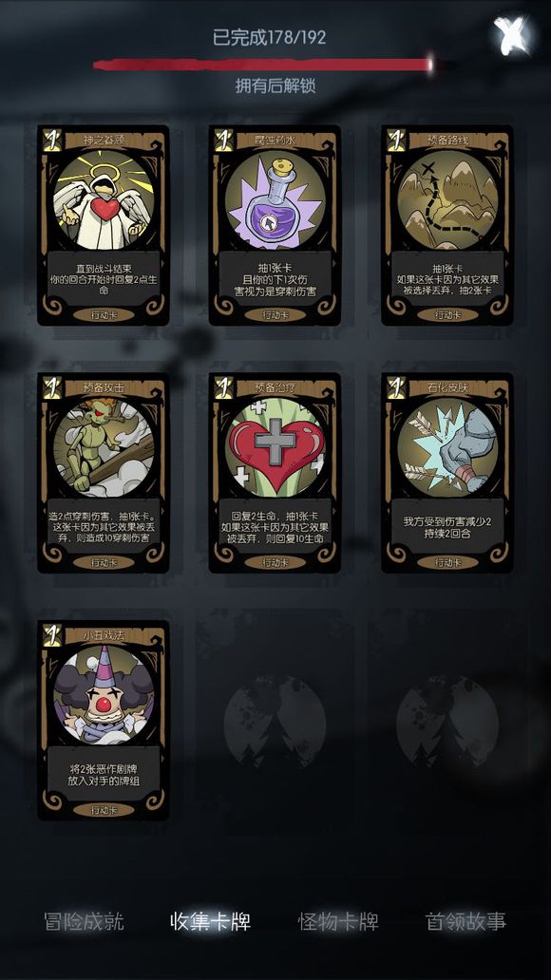Screen dimensions: 551x980
Task: Switch to the 冒险成就 tab
Action: [85, 921]
